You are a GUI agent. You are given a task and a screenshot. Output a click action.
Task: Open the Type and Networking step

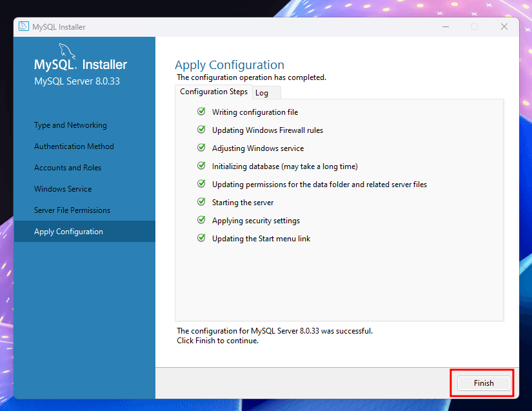pos(70,125)
